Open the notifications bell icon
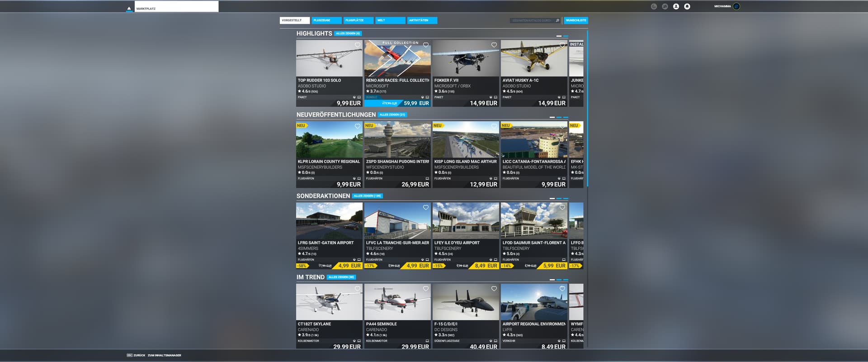The height and width of the screenshot is (362, 868). (x=687, y=6)
